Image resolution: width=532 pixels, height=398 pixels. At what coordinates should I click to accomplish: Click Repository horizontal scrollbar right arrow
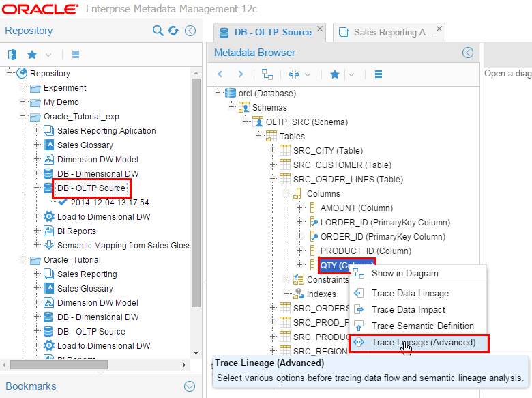coord(184,365)
